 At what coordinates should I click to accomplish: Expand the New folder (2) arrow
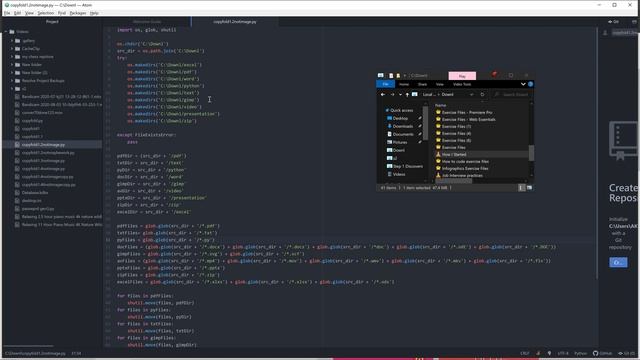(x=12, y=73)
